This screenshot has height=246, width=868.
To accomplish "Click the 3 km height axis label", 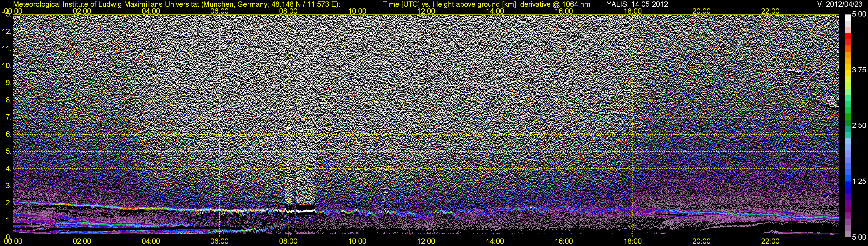I will pyautogui.click(x=8, y=186).
